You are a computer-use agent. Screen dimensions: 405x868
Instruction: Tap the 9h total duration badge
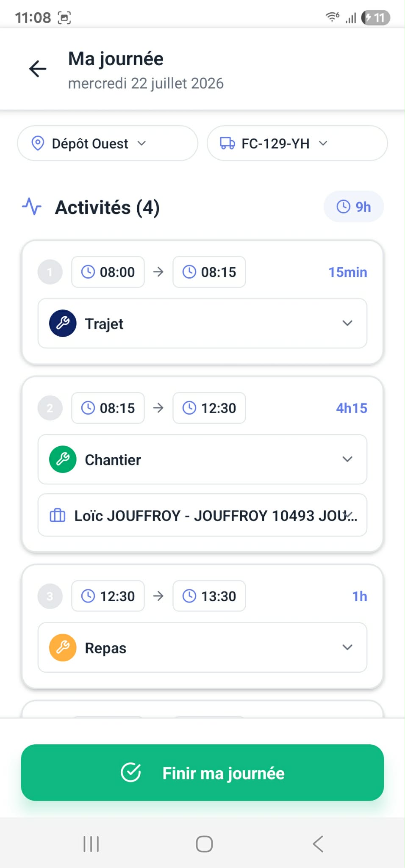coord(354,207)
